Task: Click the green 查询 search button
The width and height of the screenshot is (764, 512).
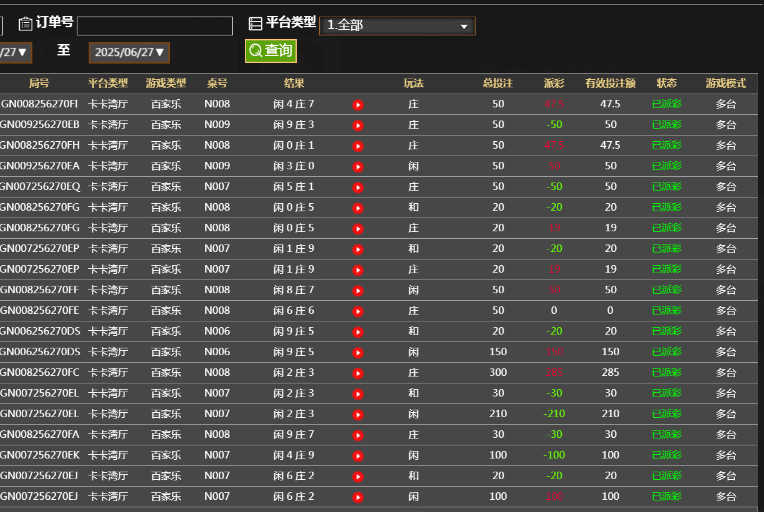Action: [270, 50]
